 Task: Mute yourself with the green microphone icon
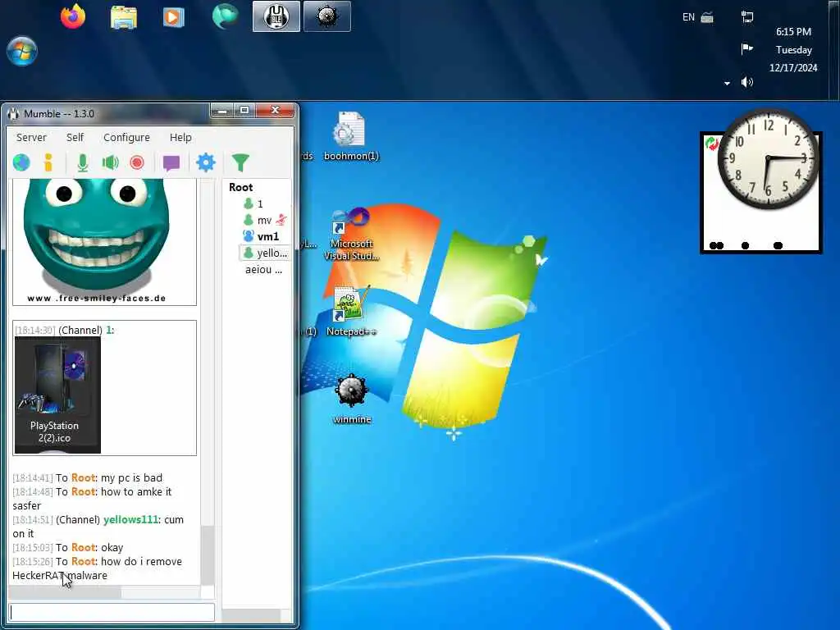point(83,162)
